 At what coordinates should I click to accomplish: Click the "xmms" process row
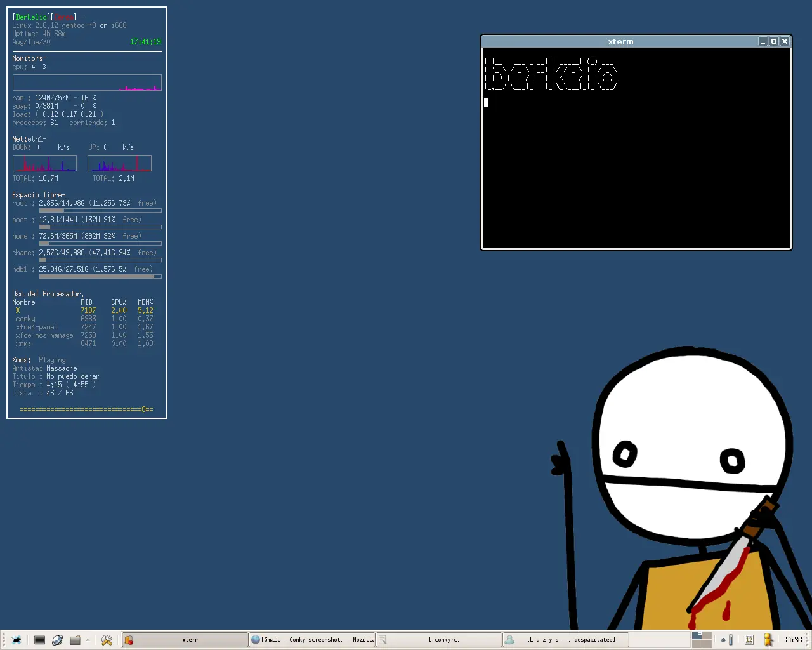[x=84, y=343]
